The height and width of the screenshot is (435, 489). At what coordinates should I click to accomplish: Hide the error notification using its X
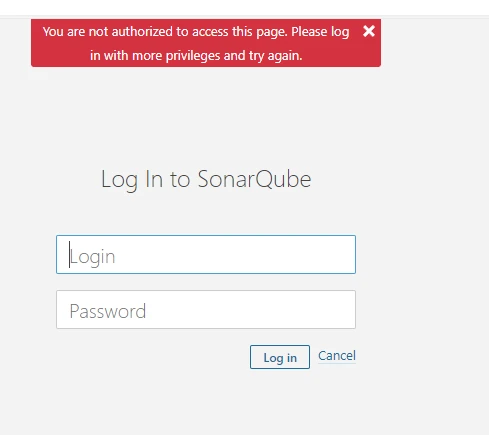pos(369,31)
